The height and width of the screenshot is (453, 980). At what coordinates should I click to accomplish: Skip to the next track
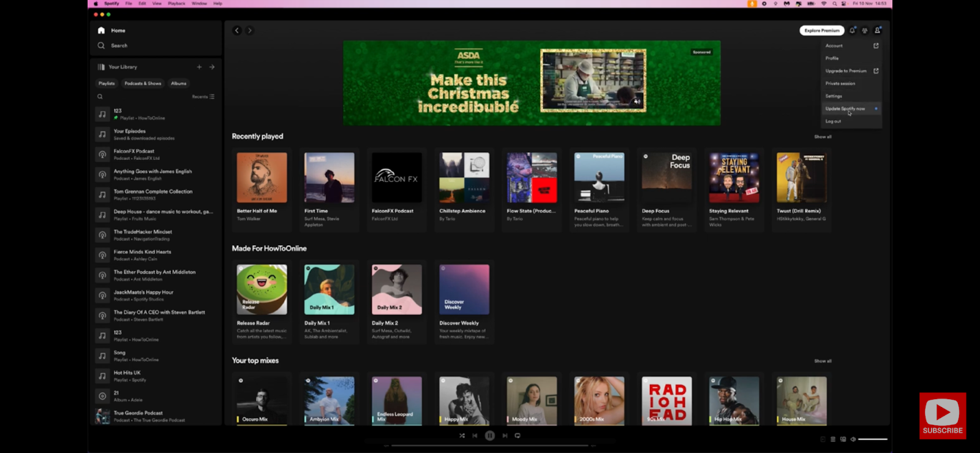coord(505,436)
